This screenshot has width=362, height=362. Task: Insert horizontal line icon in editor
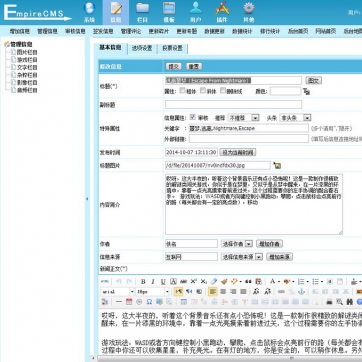(119, 302)
